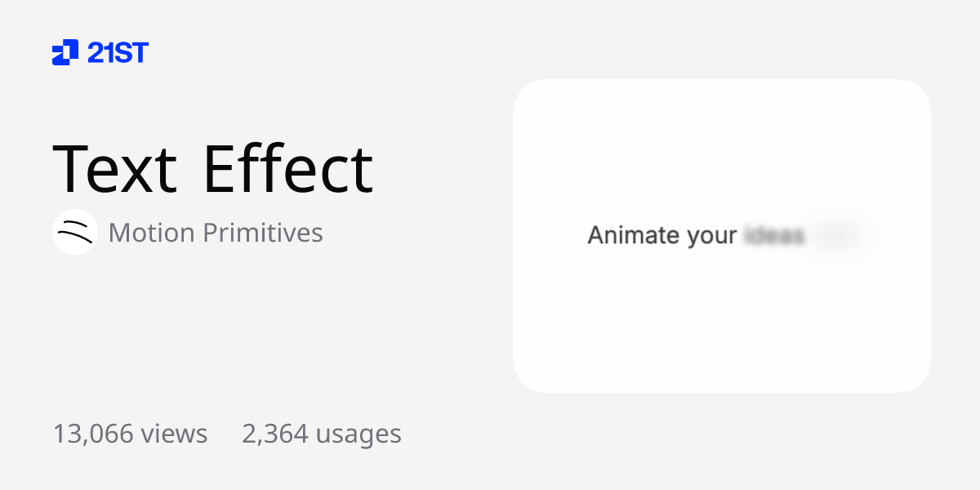The height and width of the screenshot is (490, 980).
Task: Click the word Effect in the title
Action: (287, 169)
